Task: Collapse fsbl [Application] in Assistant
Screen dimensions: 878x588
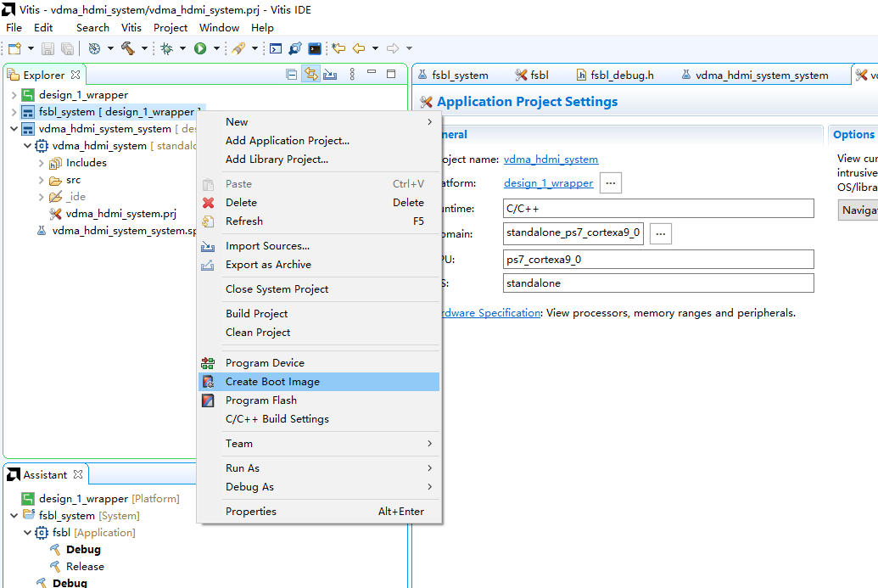Action: 27,533
